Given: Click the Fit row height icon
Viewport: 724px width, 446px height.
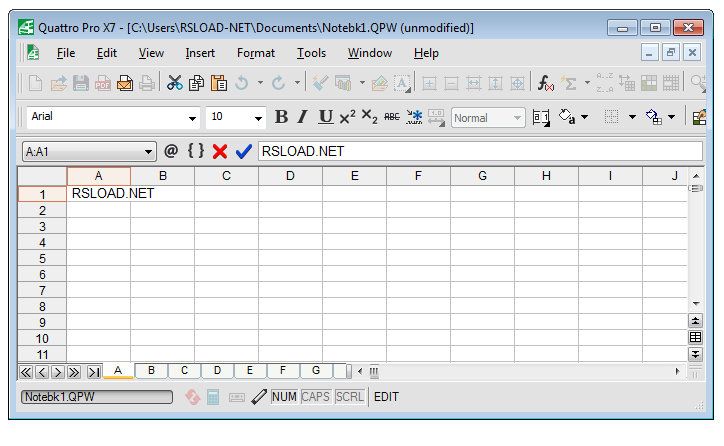Looking at the screenshot, I should click(495, 84).
